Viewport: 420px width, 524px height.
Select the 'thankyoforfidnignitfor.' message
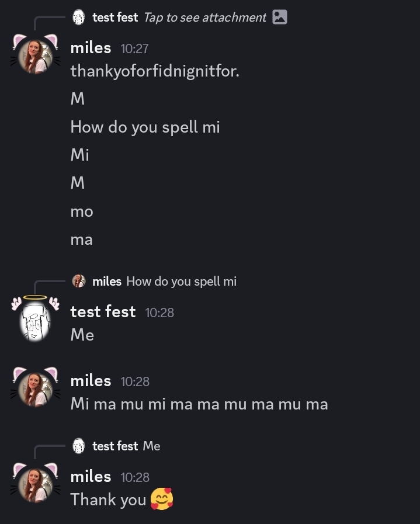coord(155,71)
